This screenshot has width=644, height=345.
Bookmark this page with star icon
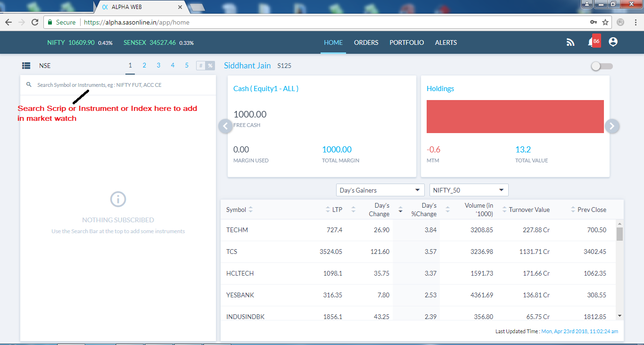(x=605, y=22)
